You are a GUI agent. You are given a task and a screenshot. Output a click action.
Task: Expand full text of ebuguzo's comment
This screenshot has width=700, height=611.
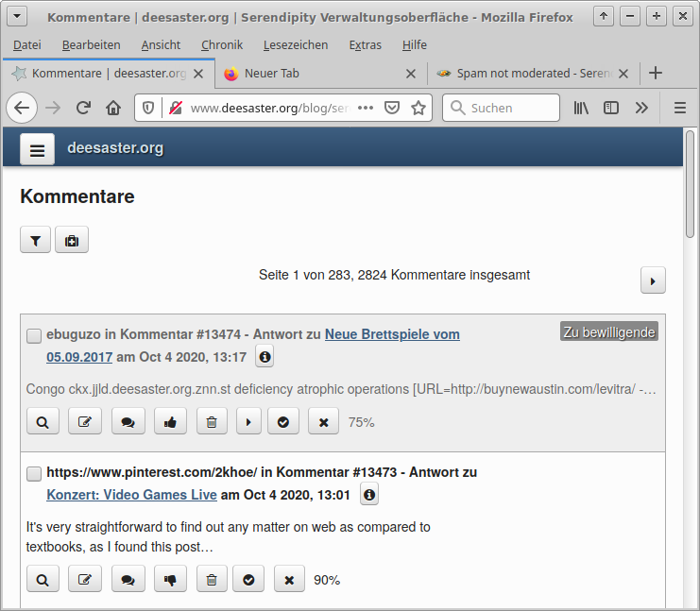[248, 422]
